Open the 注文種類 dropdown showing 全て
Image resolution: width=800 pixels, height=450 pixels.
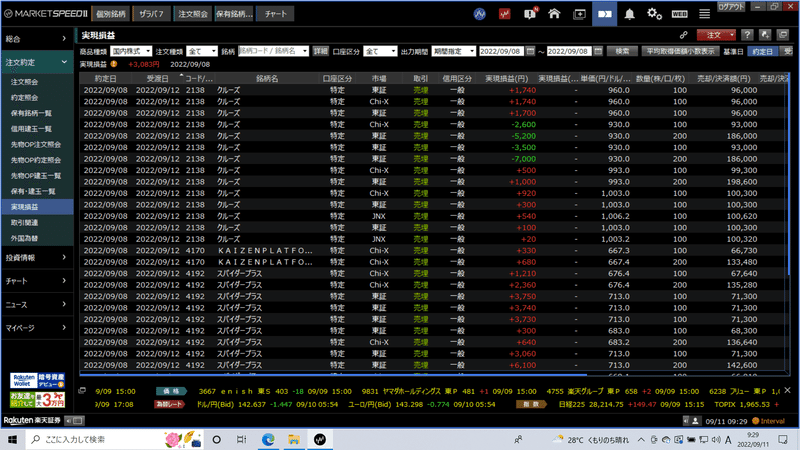[202, 51]
